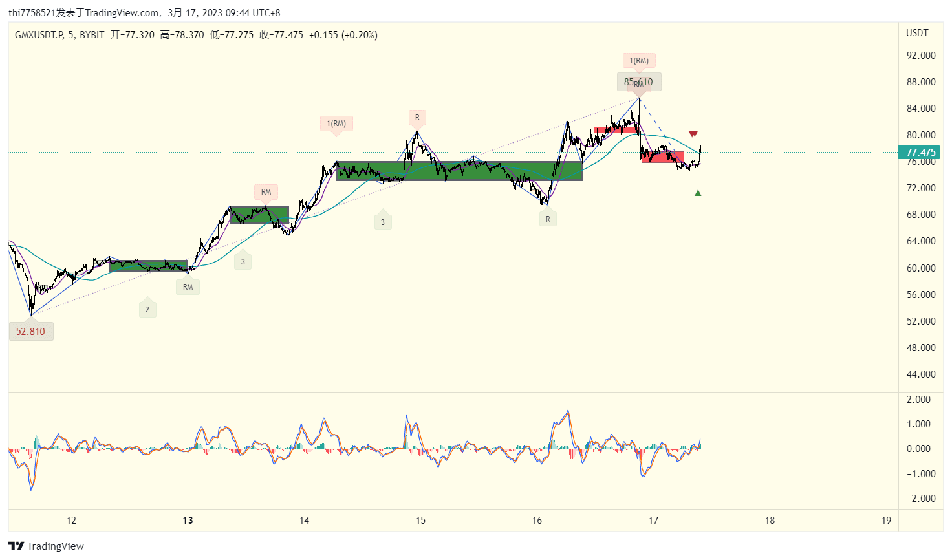Click the green R label under the 16th dip
Image resolution: width=952 pixels, height=560 pixels.
(548, 219)
